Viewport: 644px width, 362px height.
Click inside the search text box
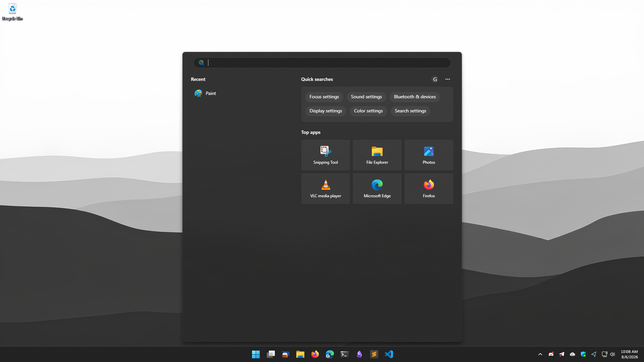point(322,63)
